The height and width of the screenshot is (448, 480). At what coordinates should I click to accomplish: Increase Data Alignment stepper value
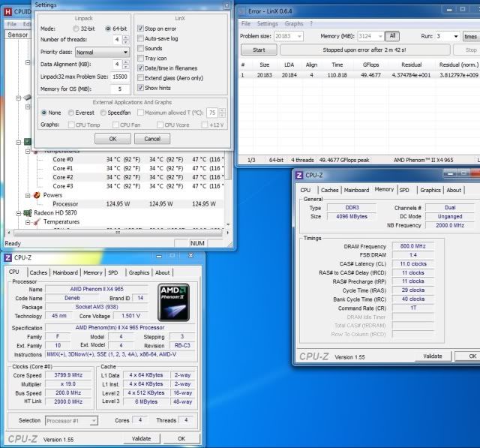point(126,62)
